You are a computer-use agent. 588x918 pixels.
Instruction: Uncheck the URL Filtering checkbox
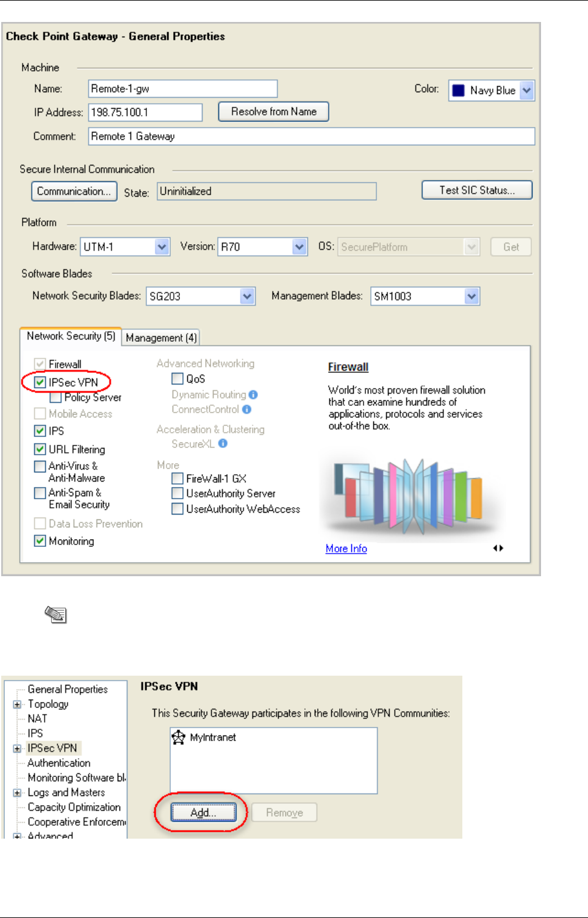click(x=40, y=449)
